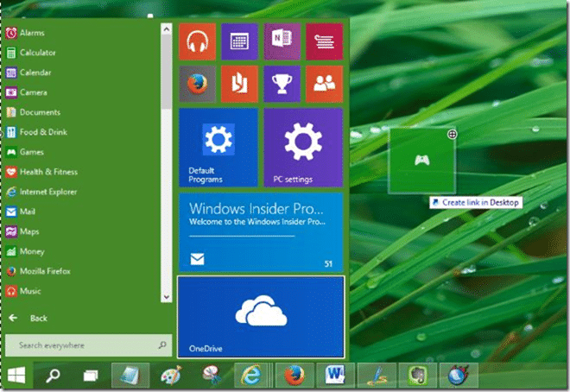Open the Music headphones tile
The height and width of the screenshot is (392, 570).
pyautogui.click(x=198, y=41)
